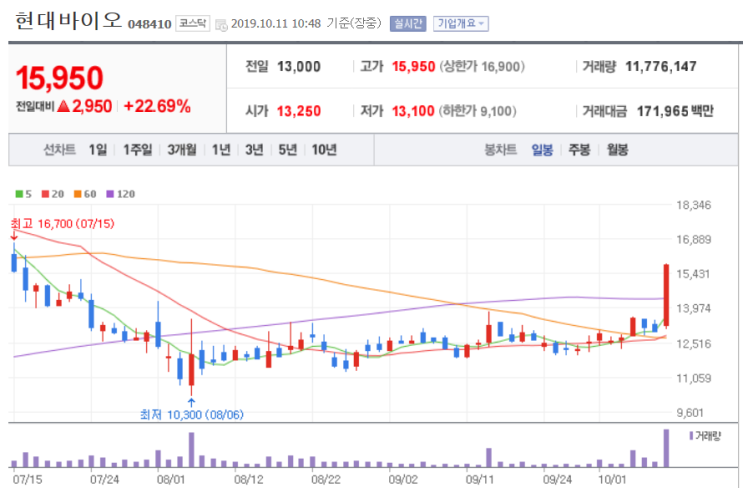Click the 10/01 date axis label
This screenshot has width=743, height=488.
click(612, 479)
